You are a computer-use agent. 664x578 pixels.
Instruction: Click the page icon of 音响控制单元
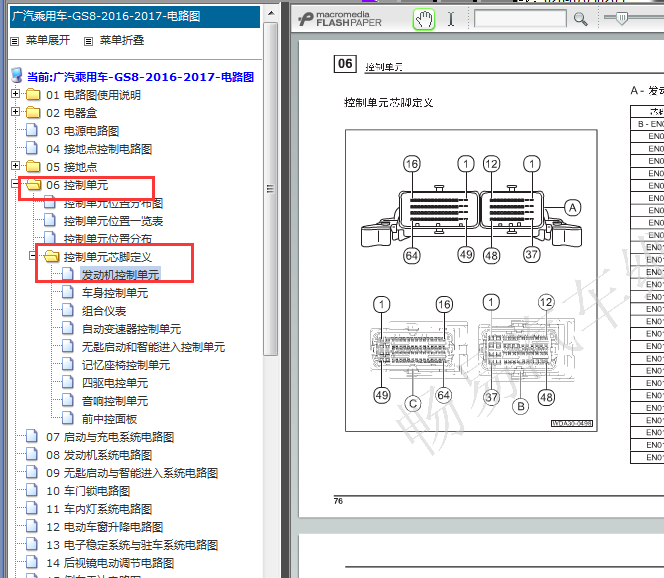point(68,399)
